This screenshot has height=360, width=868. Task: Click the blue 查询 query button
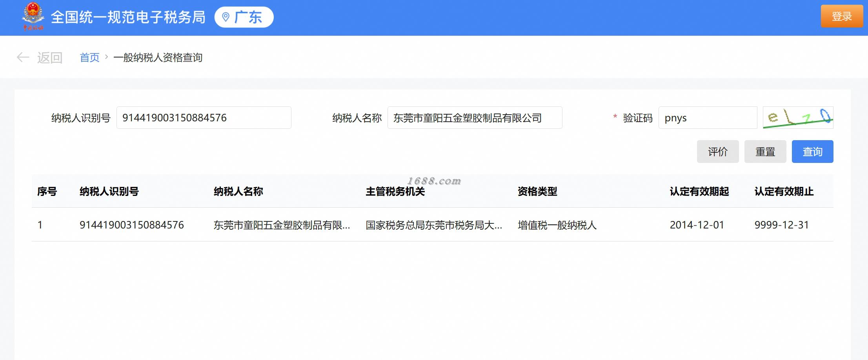(813, 152)
